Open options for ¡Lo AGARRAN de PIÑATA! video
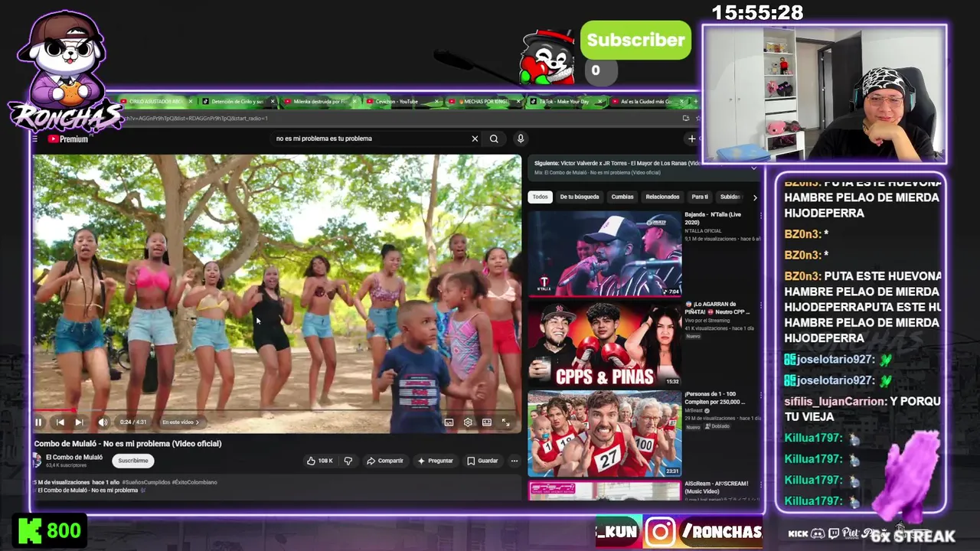980x551 pixels. point(761,305)
